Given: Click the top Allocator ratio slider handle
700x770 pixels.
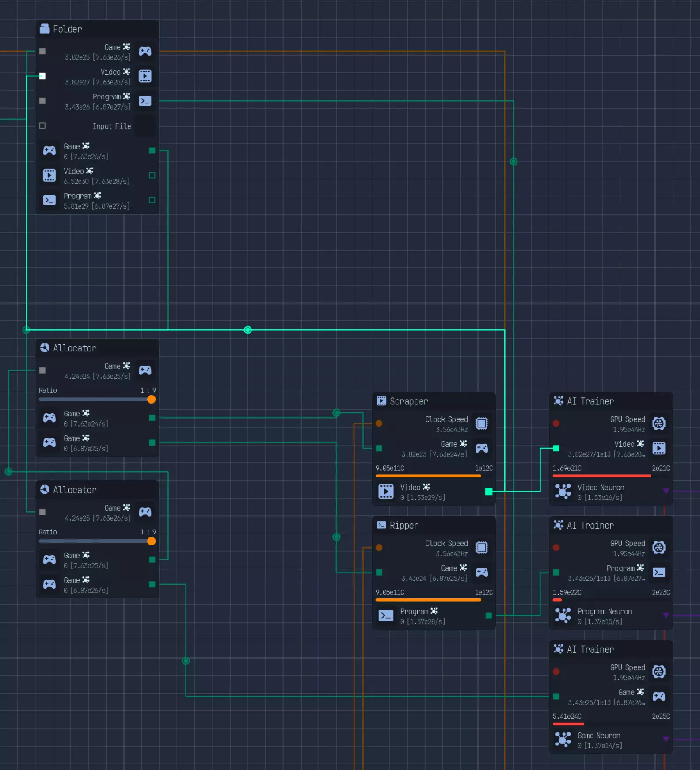Looking at the screenshot, I should (x=151, y=400).
